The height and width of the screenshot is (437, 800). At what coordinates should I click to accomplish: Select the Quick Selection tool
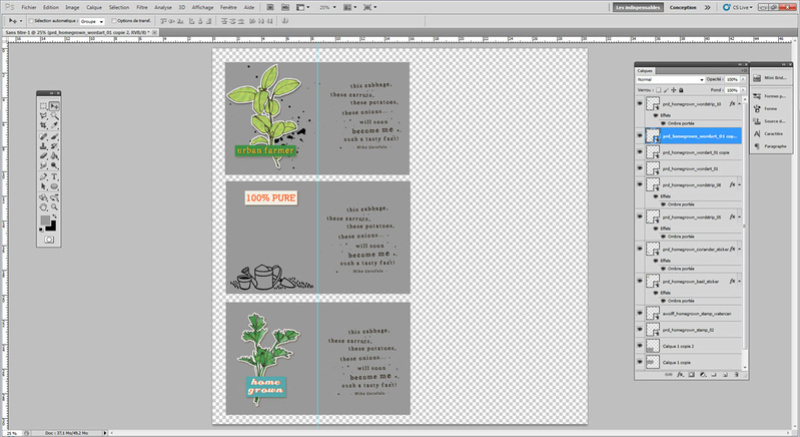(x=54, y=116)
